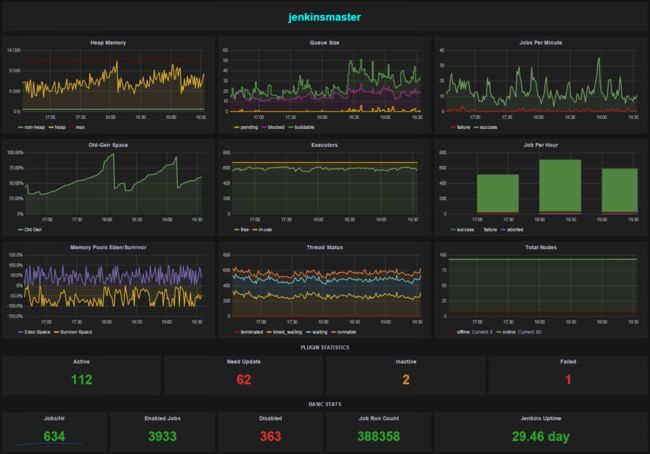Click the Jenkins Uptime value 29.46 day

[x=541, y=437]
